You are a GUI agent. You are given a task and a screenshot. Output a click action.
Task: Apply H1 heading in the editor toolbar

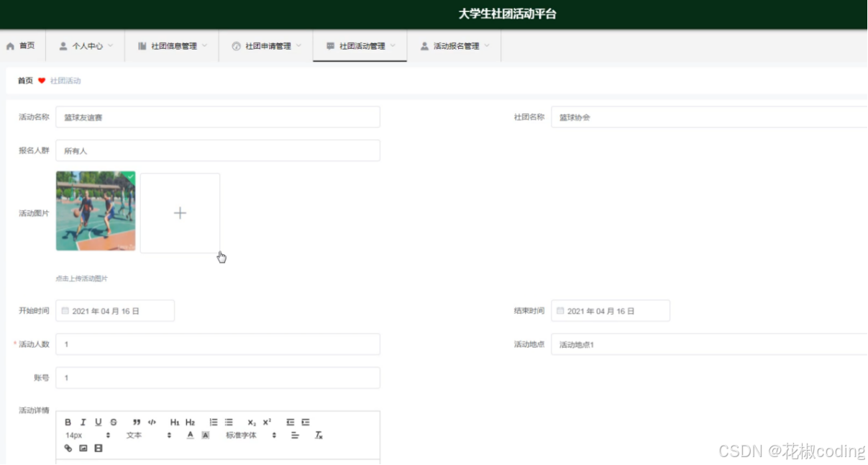click(x=175, y=423)
